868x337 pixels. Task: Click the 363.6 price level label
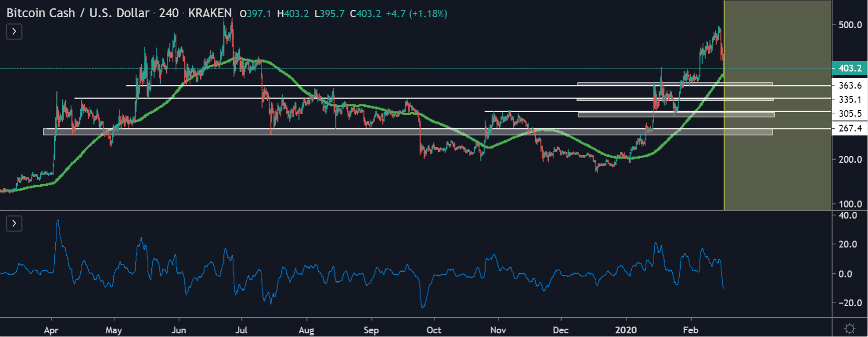pyautogui.click(x=850, y=86)
